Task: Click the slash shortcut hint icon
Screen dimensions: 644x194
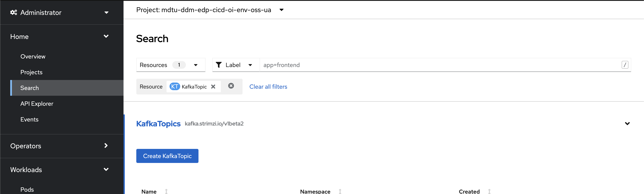Action: tap(625, 65)
